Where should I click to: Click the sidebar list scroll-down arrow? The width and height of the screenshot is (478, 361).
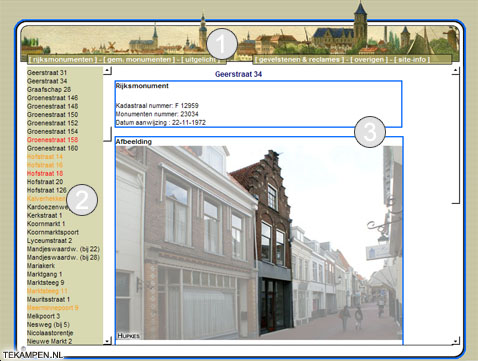click(107, 341)
